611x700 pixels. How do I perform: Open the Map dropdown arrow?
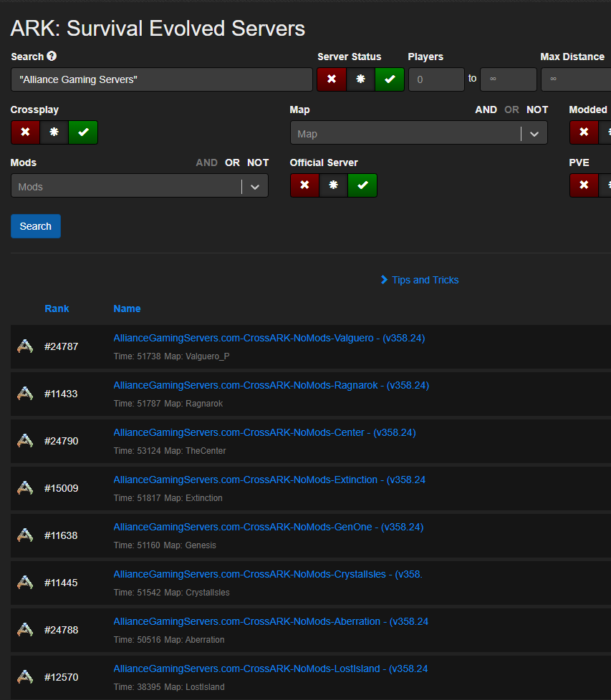(x=534, y=134)
